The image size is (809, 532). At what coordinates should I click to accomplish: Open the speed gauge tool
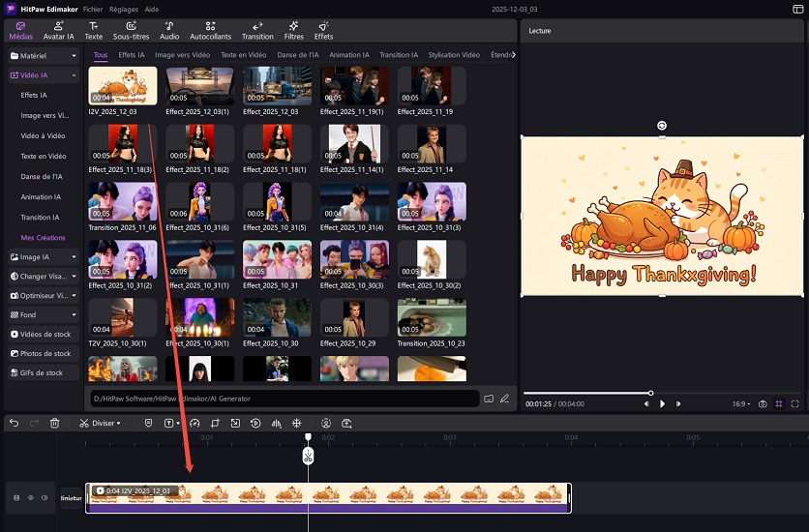point(195,423)
